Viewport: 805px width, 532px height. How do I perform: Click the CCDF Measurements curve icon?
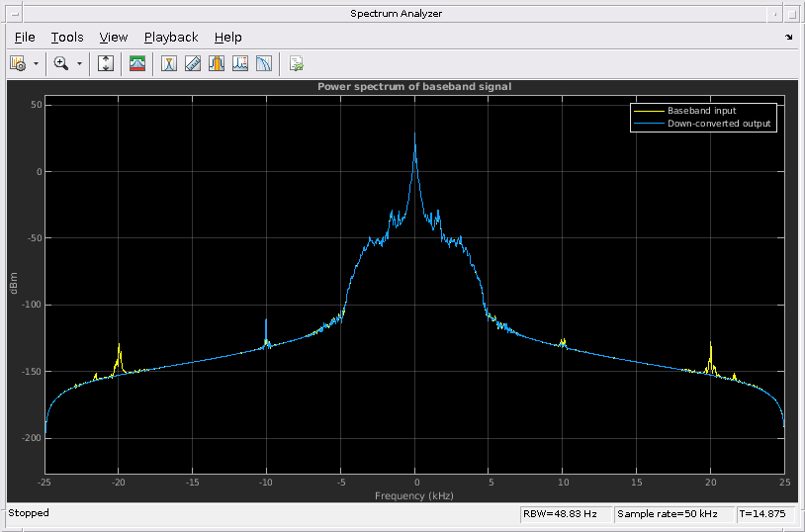click(x=264, y=63)
